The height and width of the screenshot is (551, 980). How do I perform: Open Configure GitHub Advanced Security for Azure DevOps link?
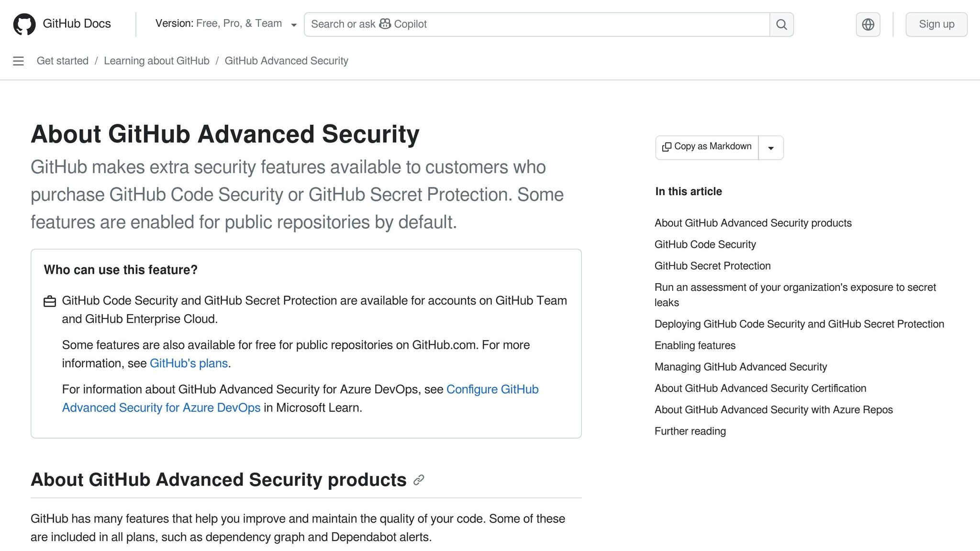click(x=492, y=389)
